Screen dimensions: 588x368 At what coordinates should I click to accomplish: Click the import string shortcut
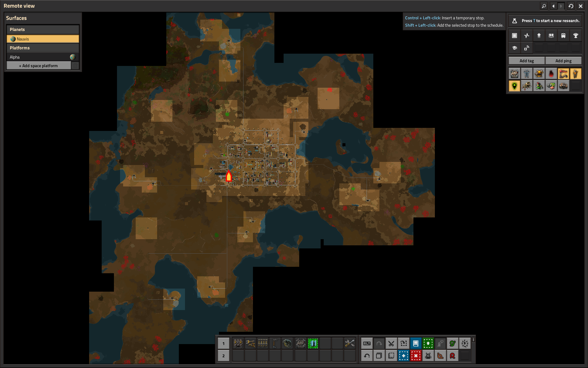coord(404,343)
